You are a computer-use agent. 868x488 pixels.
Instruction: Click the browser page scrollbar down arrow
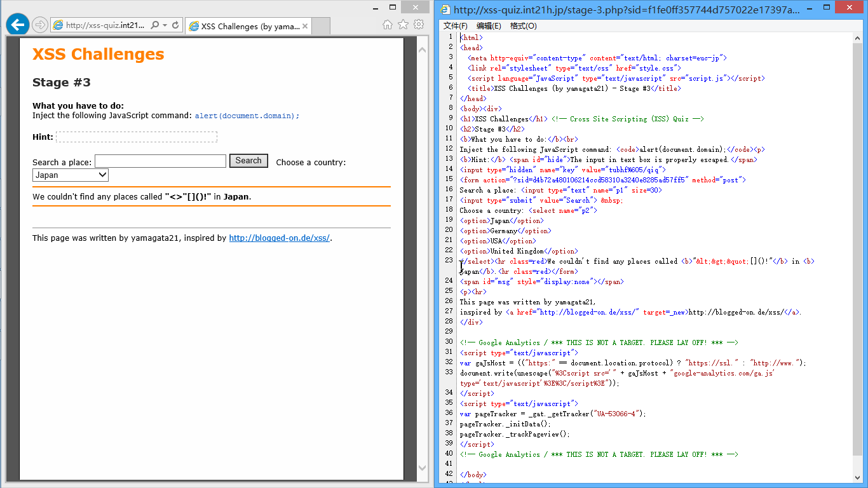click(423, 468)
